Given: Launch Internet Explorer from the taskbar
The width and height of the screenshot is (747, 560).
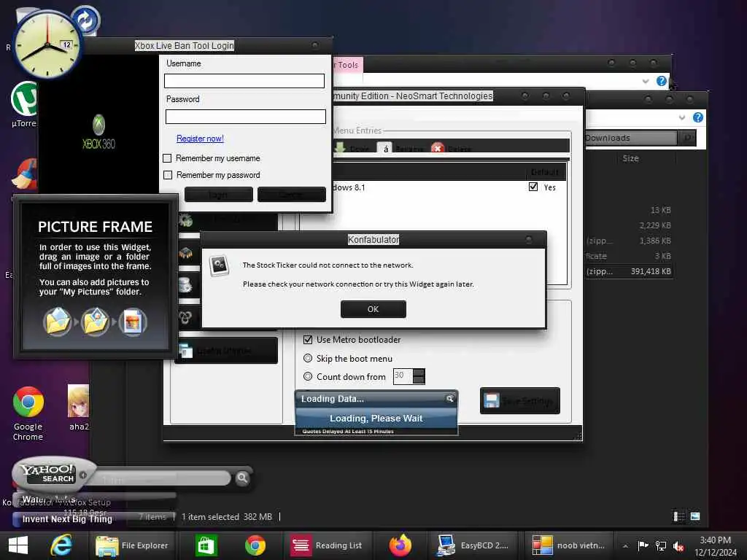Looking at the screenshot, I should [61, 545].
